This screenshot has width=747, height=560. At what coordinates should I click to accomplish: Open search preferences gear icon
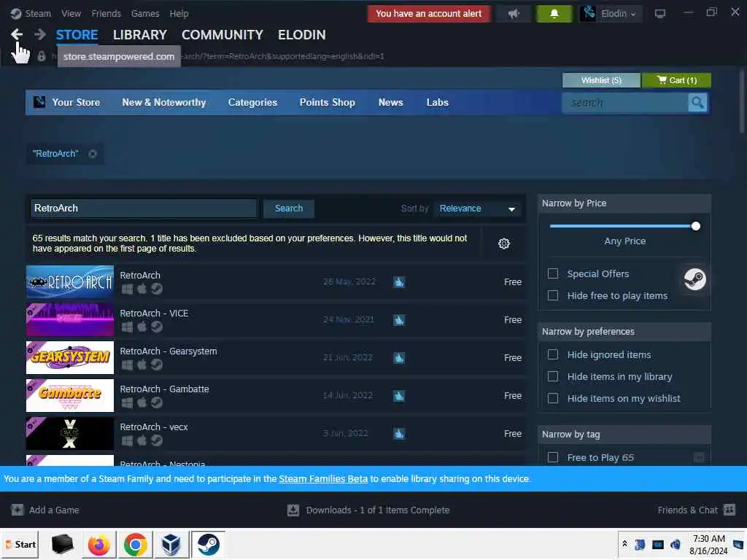[x=503, y=244]
